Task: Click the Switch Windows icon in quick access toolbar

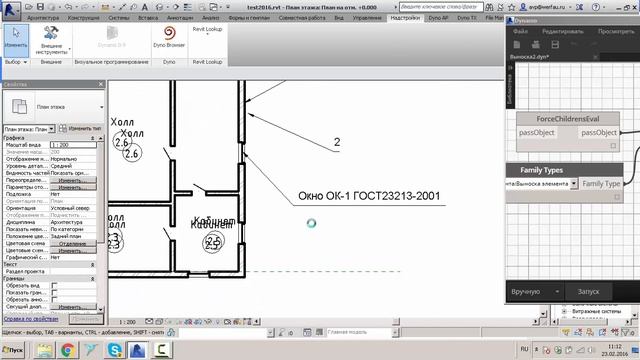Action: 213,7
